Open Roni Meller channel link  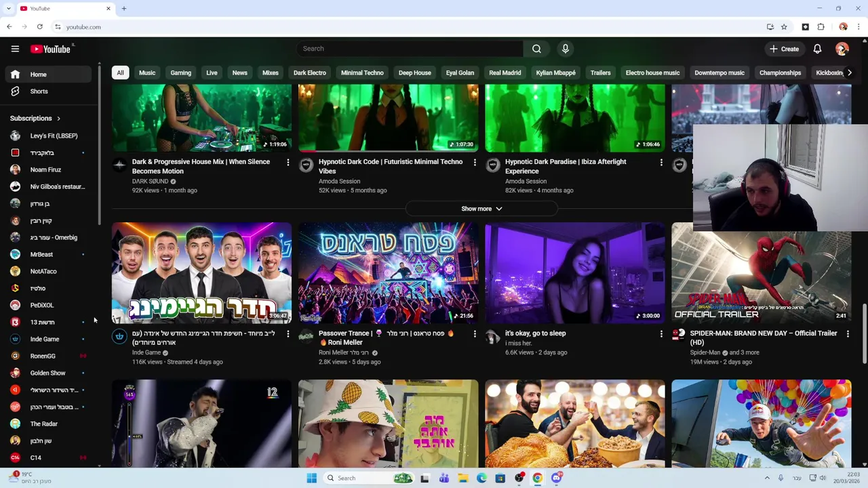point(344,352)
